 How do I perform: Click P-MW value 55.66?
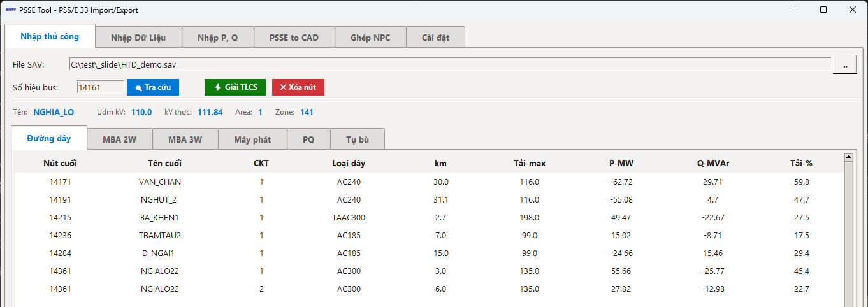pyautogui.click(x=621, y=271)
